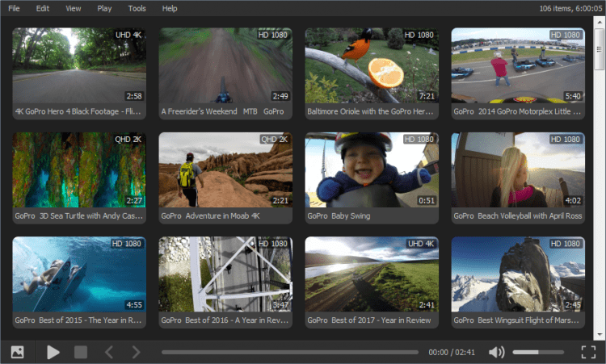Click the playback seek bar

pyautogui.click(x=289, y=352)
